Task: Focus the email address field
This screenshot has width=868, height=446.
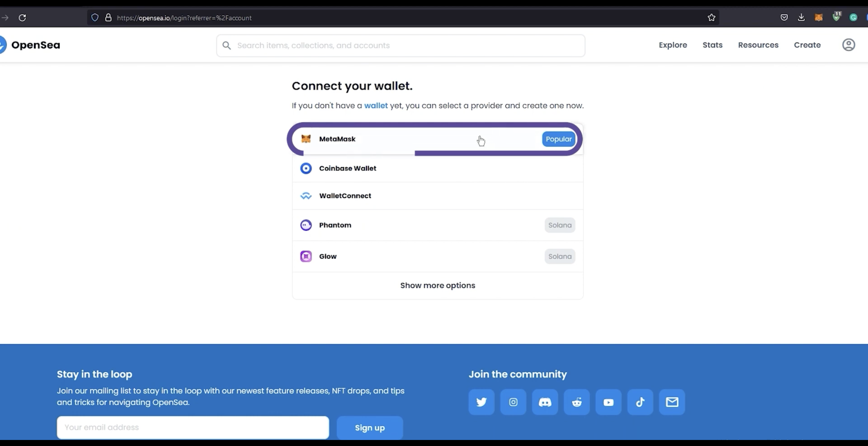Action: pos(193,428)
